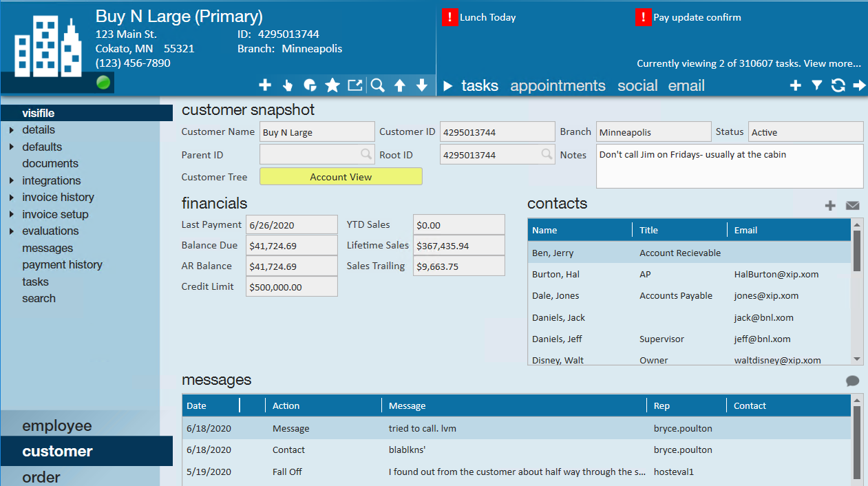Sort contacts by Email column header
This screenshot has width=868, height=486.
[789, 230]
